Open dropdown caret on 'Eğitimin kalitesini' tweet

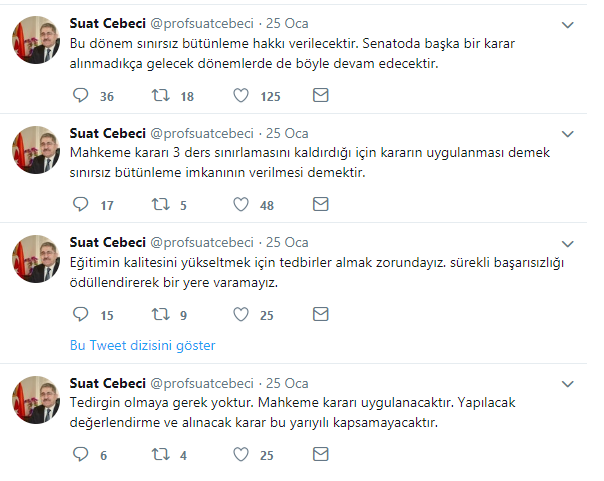[x=568, y=243]
